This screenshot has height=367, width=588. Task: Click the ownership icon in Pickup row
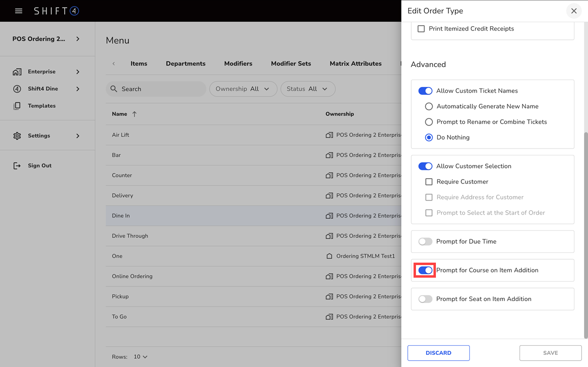329,297
